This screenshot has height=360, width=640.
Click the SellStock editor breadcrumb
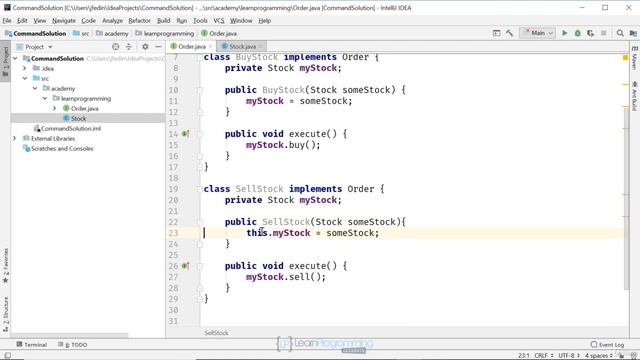tap(216, 333)
